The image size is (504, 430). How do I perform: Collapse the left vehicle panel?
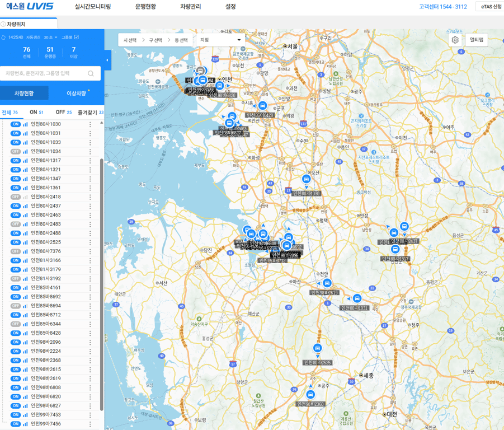[x=107, y=60]
